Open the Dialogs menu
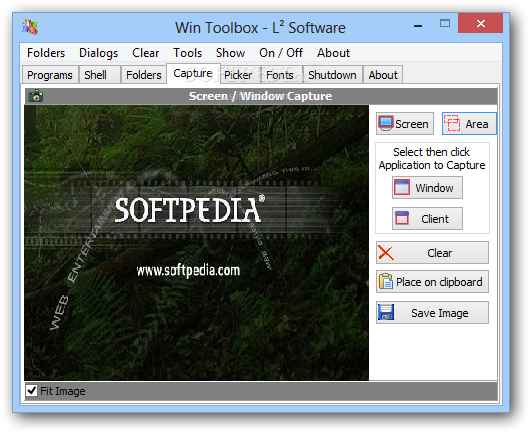Screen dimensions: 530x433 point(98,53)
